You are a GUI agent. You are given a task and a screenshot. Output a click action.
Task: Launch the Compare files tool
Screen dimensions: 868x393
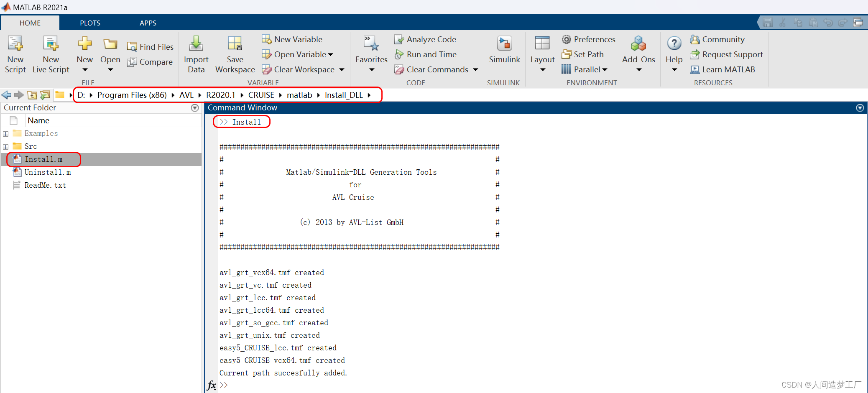click(150, 62)
